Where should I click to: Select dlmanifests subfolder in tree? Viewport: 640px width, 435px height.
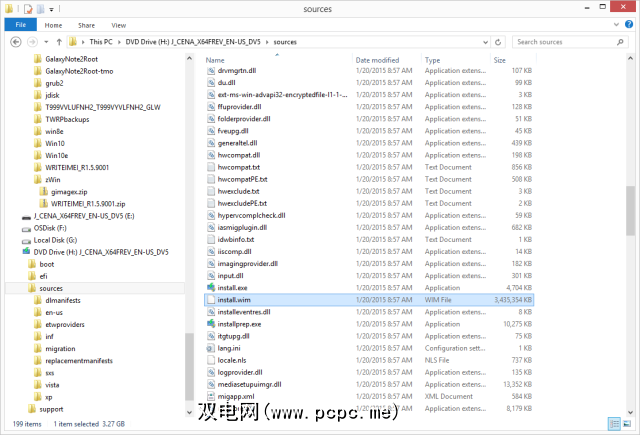(63, 300)
